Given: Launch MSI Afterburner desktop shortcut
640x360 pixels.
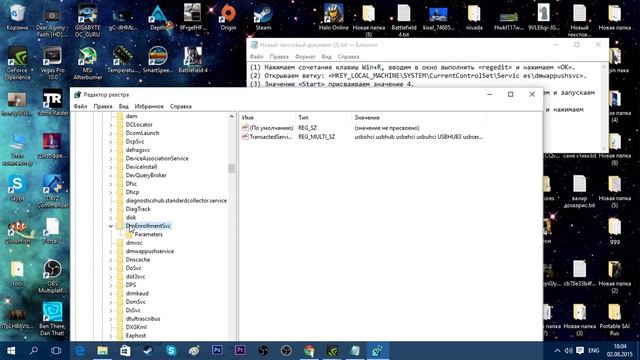Looking at the screenshot, I should pyautogui.click(x=87, y=63).
